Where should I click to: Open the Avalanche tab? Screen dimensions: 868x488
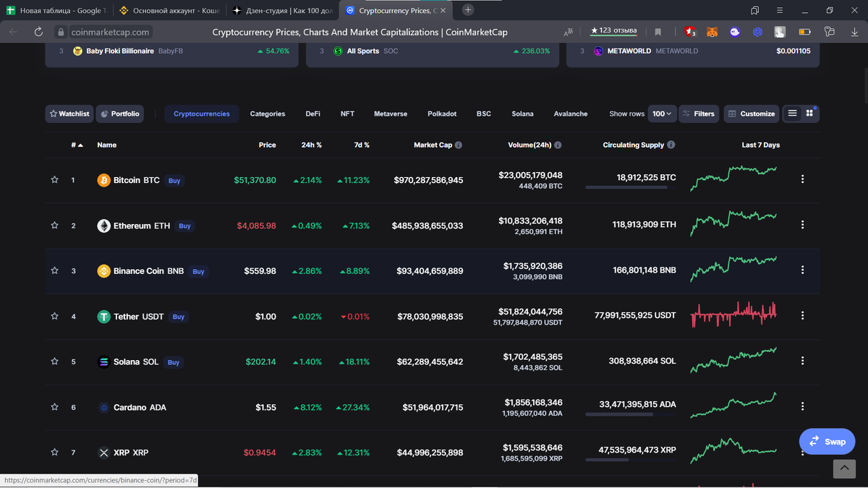click(x=571, y=114)
